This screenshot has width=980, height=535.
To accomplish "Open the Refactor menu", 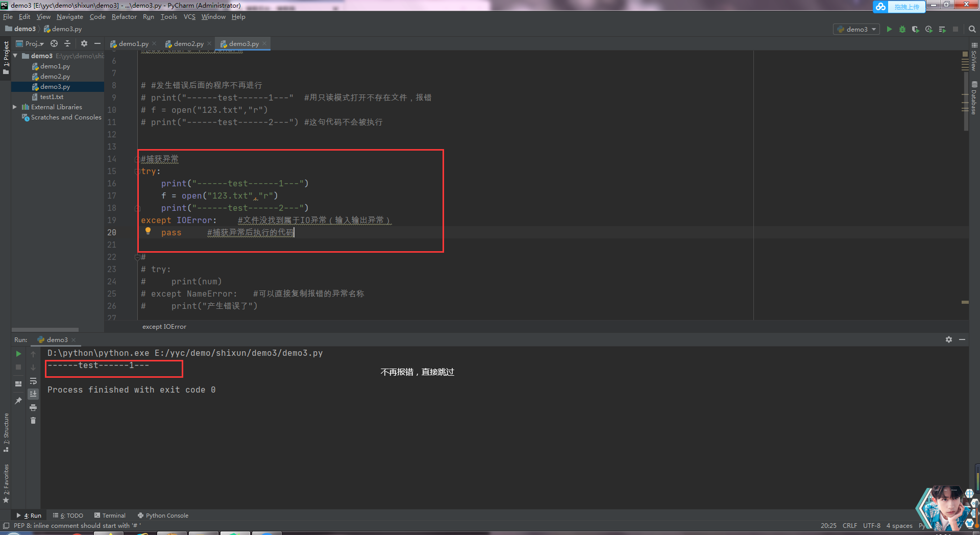I will pyautogui.click(x=124, y=17).
